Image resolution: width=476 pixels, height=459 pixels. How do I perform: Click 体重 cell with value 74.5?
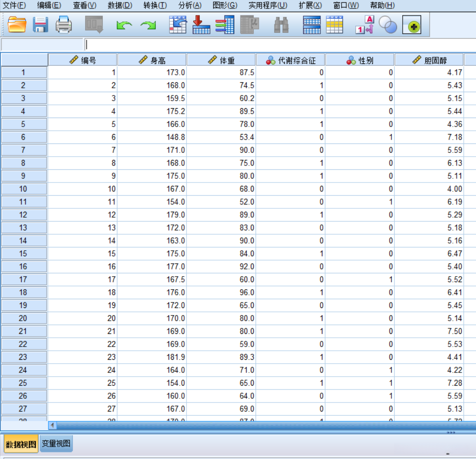pos(221,86)
